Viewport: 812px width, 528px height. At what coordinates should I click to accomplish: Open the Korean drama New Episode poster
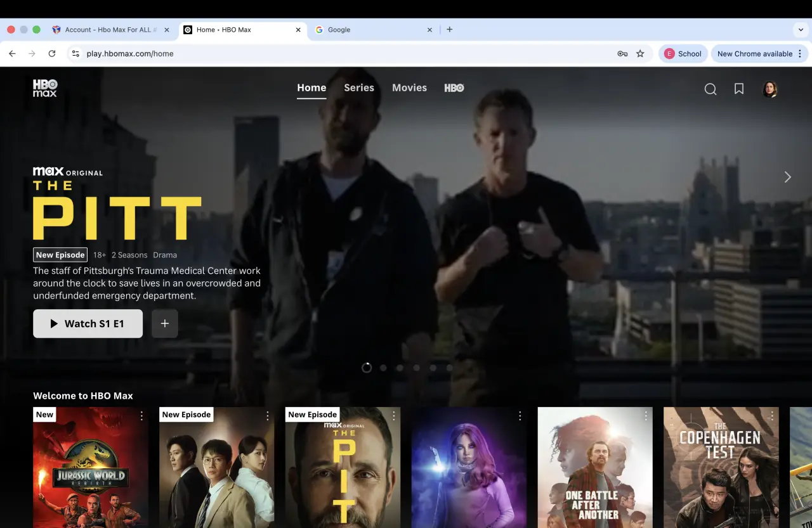(217, 467)
